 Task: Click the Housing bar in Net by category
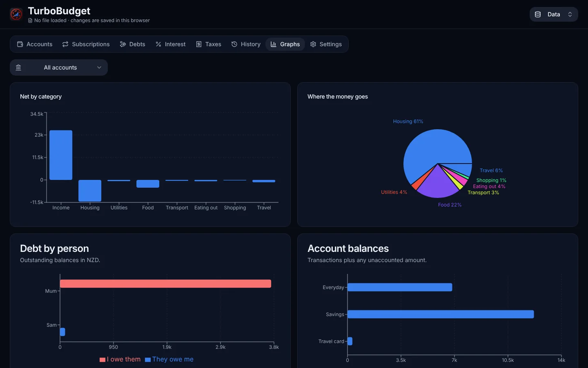point(90,191)
